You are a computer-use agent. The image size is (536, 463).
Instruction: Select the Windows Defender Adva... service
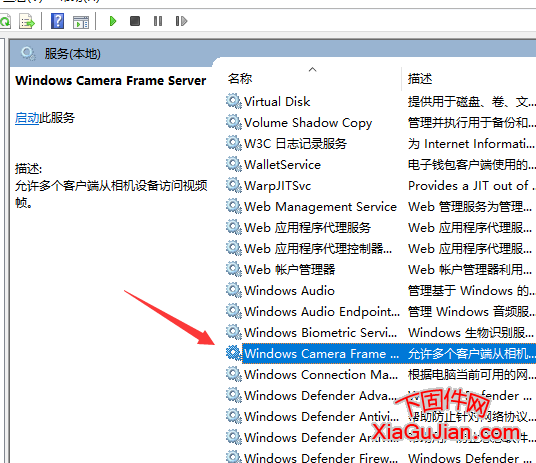click(320, 396)
